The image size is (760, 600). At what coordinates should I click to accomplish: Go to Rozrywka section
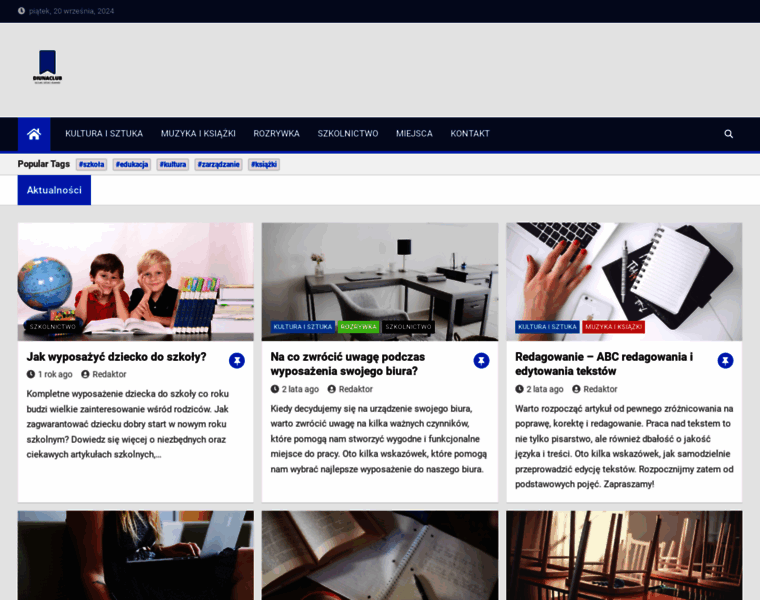click(276, 134)
